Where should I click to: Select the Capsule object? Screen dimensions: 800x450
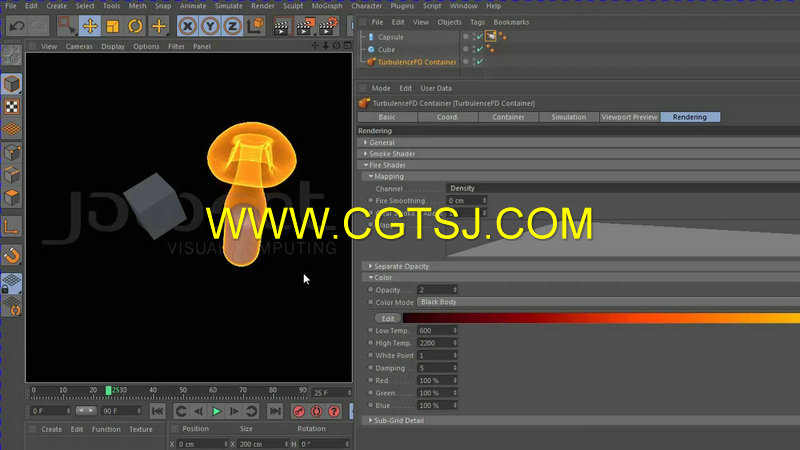pos(390,37)
